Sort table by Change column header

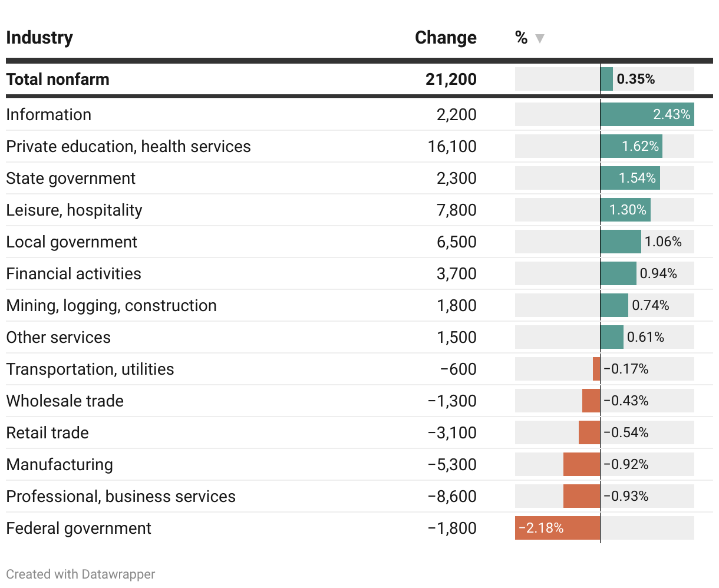point(446,38)
